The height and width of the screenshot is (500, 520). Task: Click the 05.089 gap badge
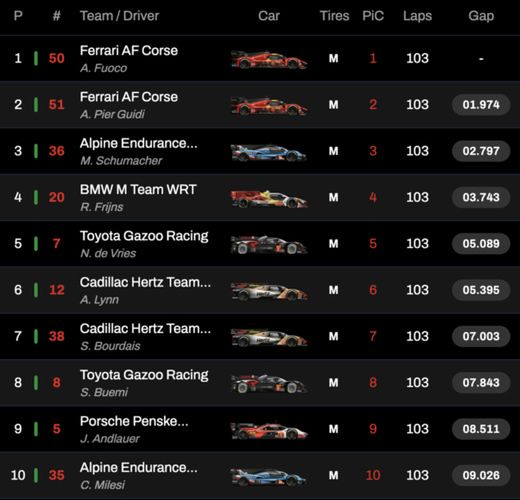[481, 244]
